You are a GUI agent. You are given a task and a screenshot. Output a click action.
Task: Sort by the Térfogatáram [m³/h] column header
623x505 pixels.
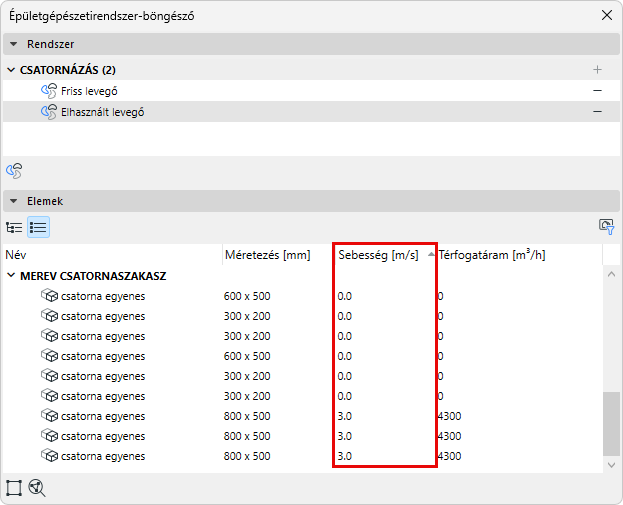(x=519, y=255)
